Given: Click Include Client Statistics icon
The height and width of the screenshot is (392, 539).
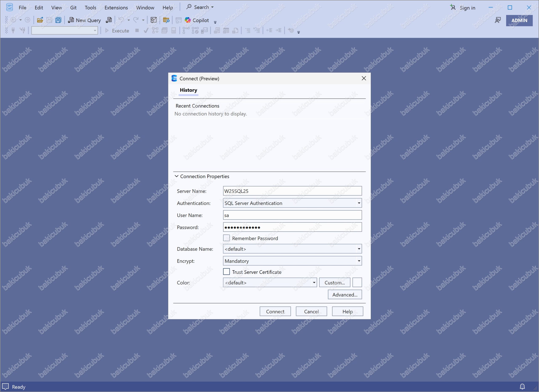Looking at the screenshot, I should point(204,30).
